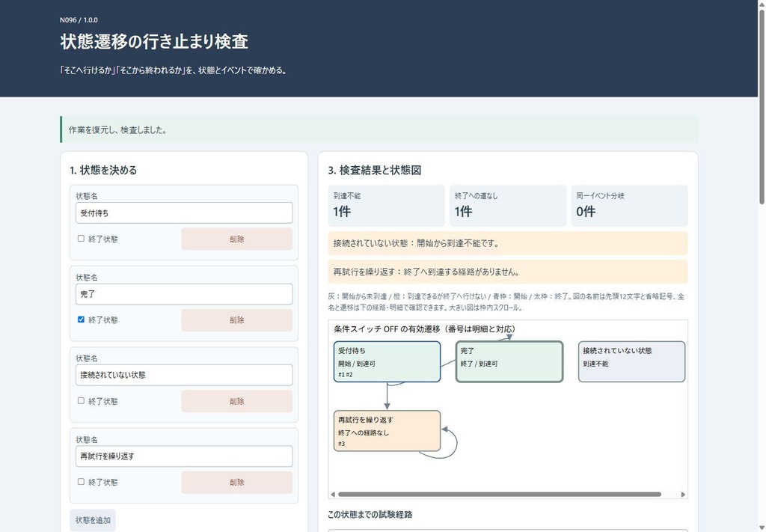Add a new state with 状態を追加

(93, 520)
